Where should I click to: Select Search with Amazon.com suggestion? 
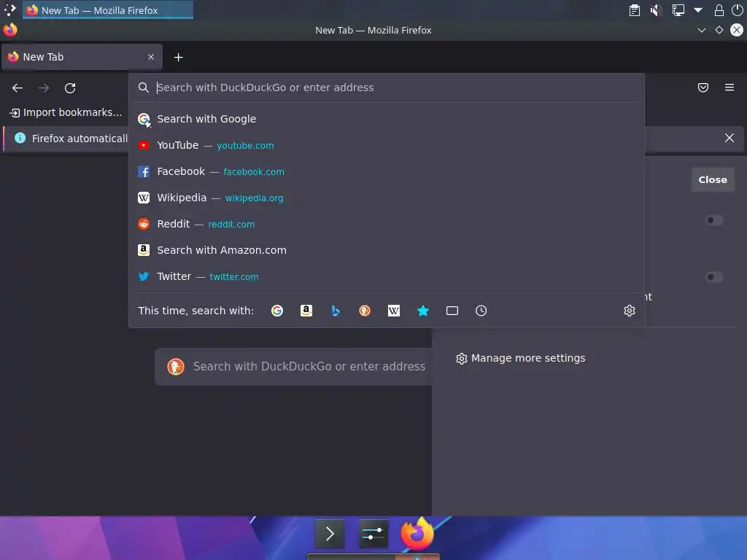click(387, 250)
